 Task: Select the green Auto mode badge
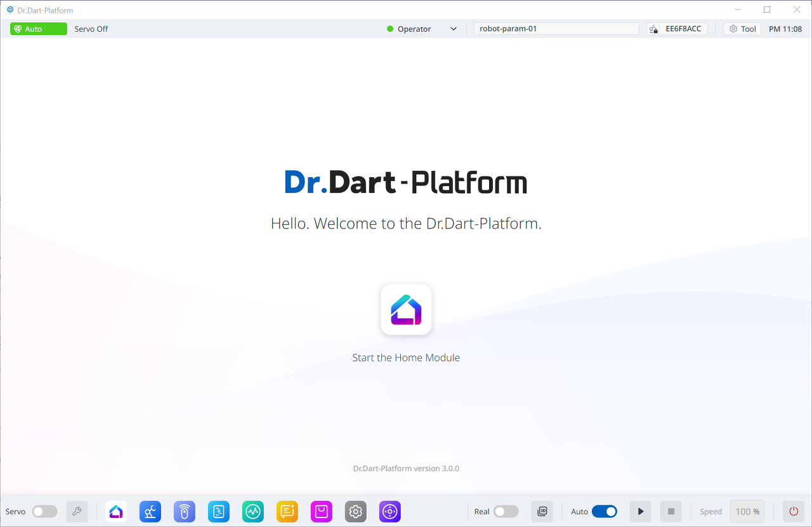point(38,29)
